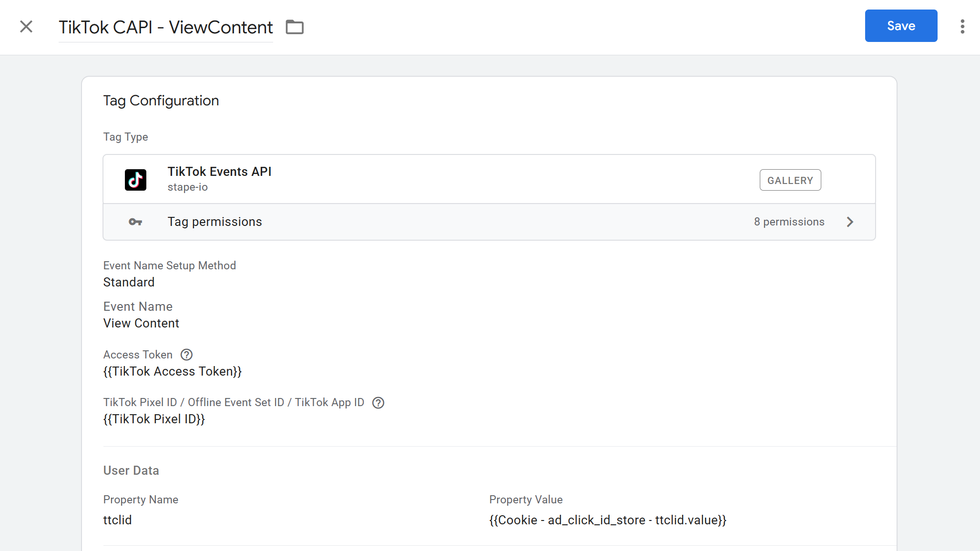Screen dimensions: 980x551
Task: Click the GALLERY badge
Action: click(x=790, y=180)
